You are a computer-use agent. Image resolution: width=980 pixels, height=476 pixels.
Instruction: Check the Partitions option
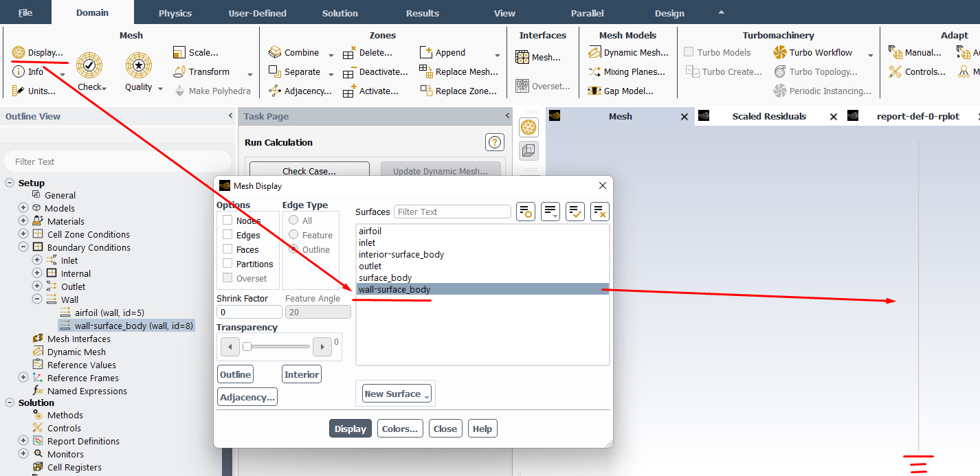click(x=227, y=264)
